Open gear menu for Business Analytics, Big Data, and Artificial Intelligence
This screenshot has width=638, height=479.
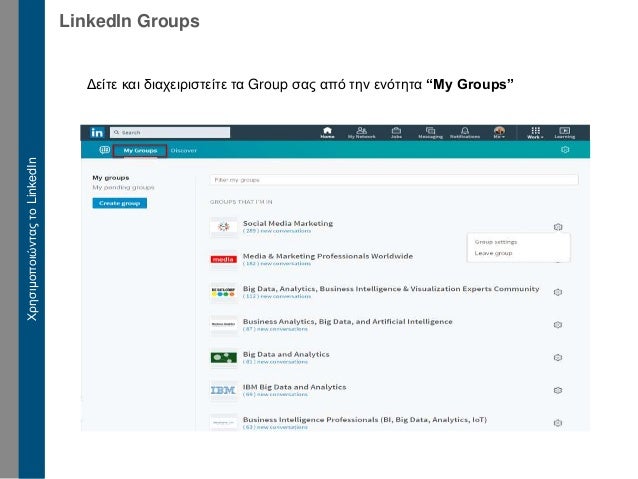pos(558,324)
